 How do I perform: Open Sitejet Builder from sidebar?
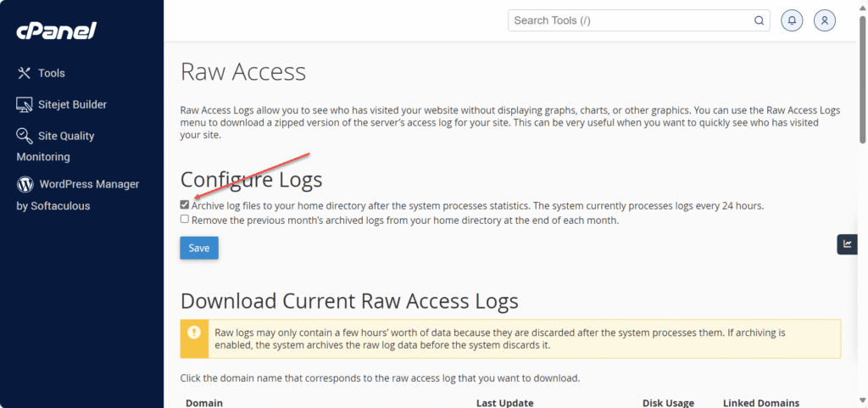pyautogui.click(x=72, y=105)
